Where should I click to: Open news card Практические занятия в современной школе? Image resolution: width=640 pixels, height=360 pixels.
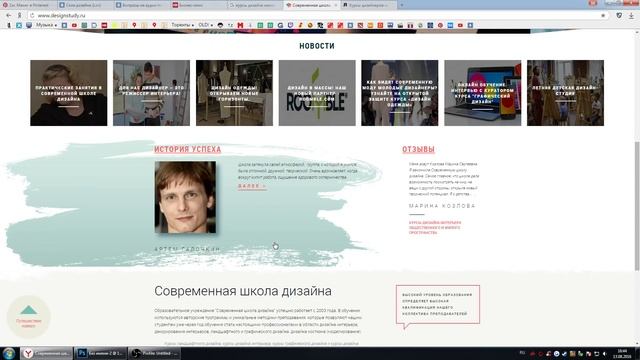point(69,93)
